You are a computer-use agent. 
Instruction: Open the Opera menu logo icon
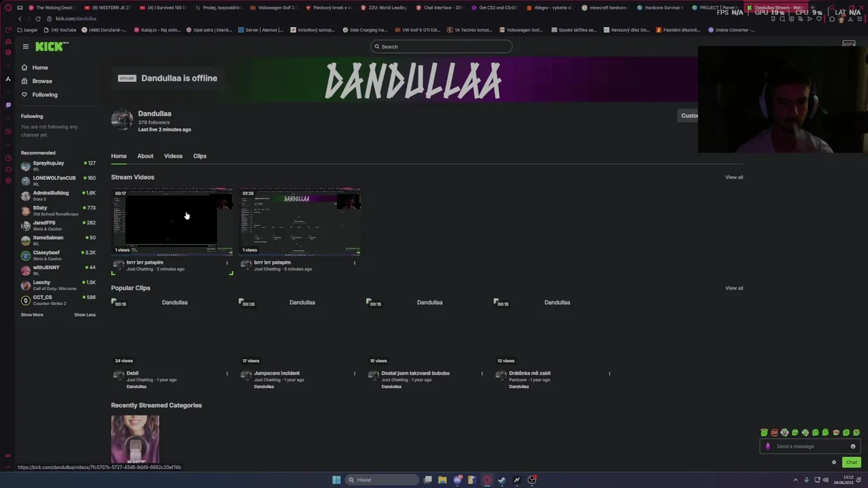click(8, 7)
